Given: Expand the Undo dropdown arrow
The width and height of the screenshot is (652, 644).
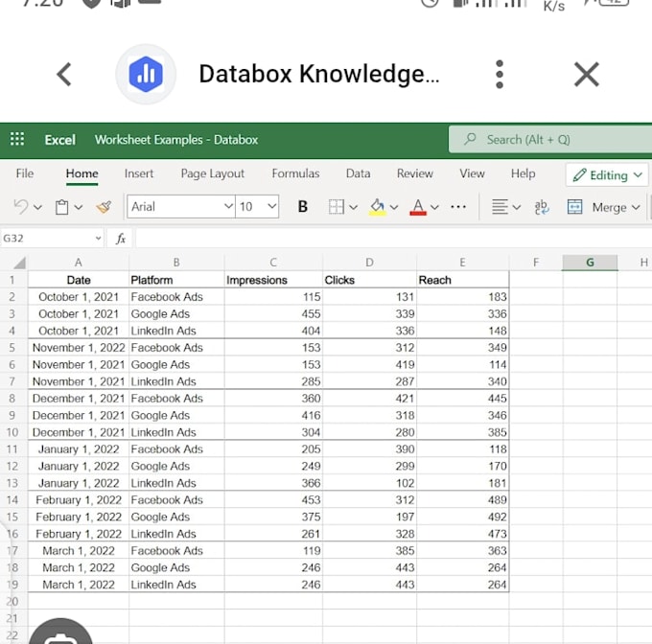Looking at the screenshot, I should (37, 207).
